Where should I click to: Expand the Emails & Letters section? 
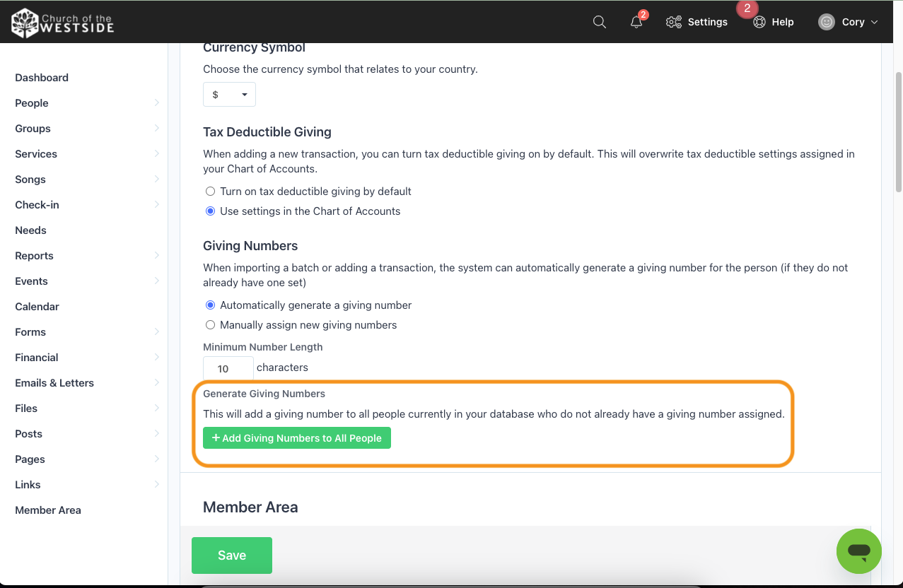pyautogui.click(x=54, y=382)
